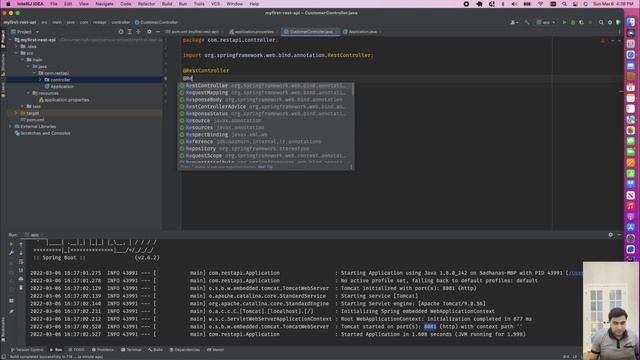Expand all icon in Project panel header
This screenshot has height=360, width=640.
point(130,31)
